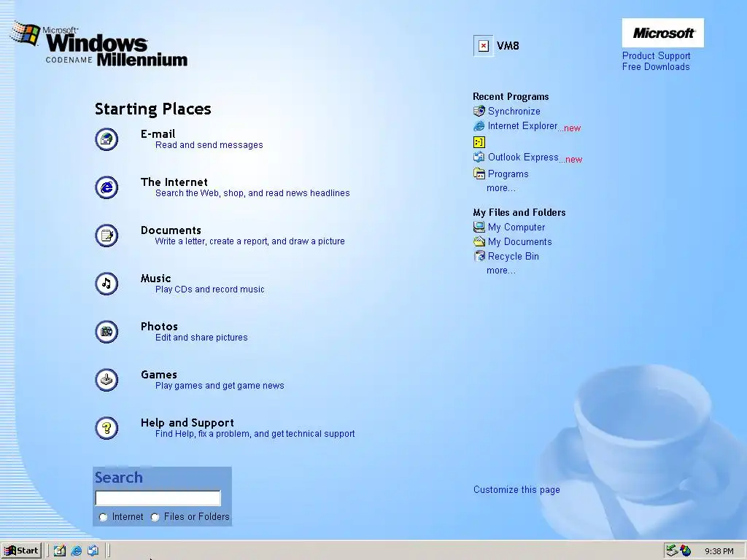The image size is (747, 560).
Task: Open the Start menu
Action: [x=21, y=551]
